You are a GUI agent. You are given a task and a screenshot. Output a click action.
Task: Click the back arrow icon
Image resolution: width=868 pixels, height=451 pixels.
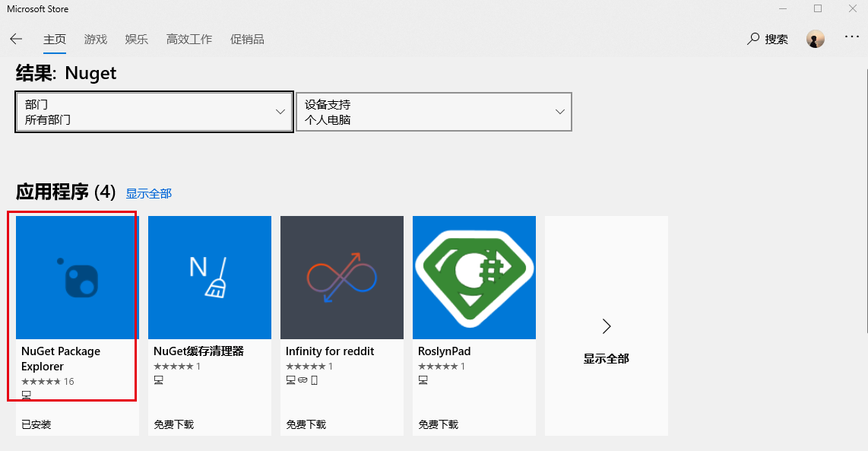pos(16,39)
